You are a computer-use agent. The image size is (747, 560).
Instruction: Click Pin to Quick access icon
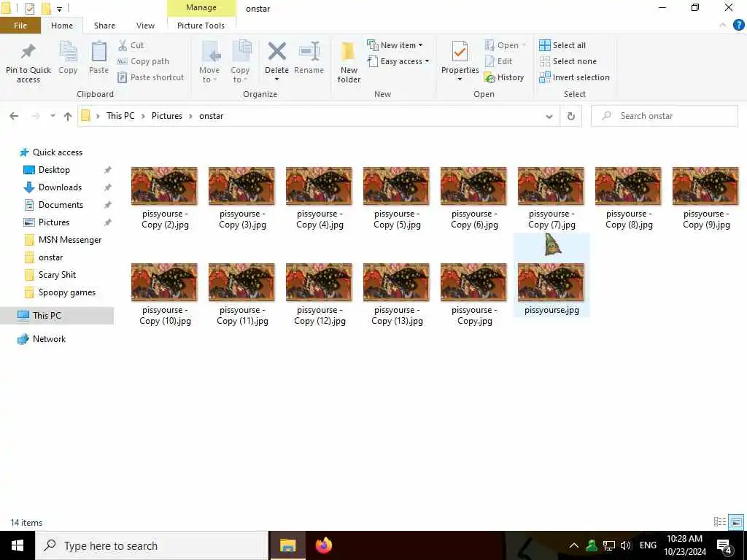(28, 52)
